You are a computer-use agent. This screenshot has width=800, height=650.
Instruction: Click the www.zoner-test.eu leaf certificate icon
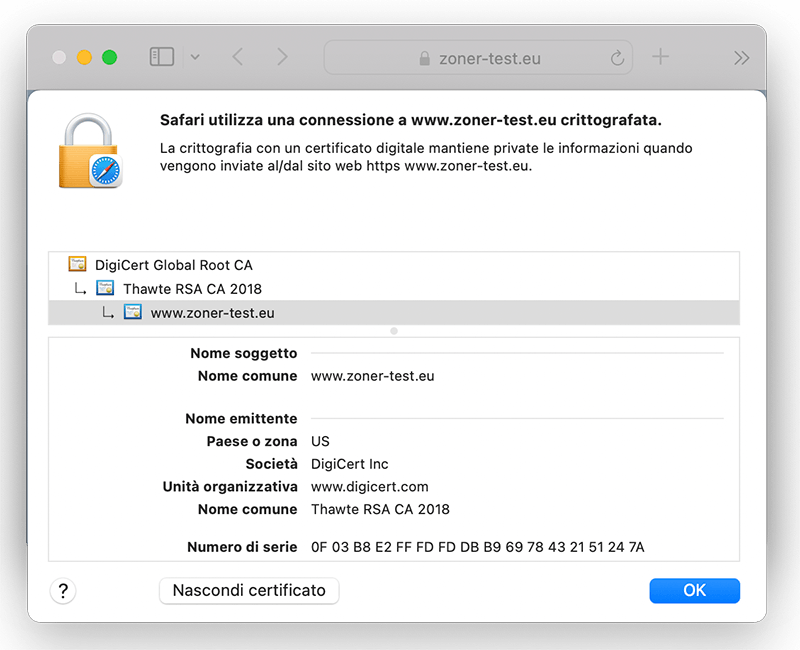[133, 312]
